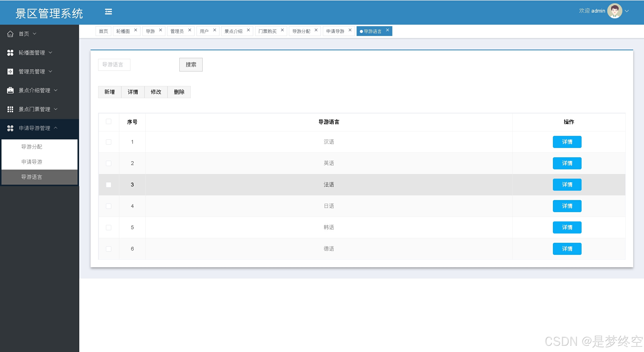Click the 管理员管理 chart icon

coord(10,71)
